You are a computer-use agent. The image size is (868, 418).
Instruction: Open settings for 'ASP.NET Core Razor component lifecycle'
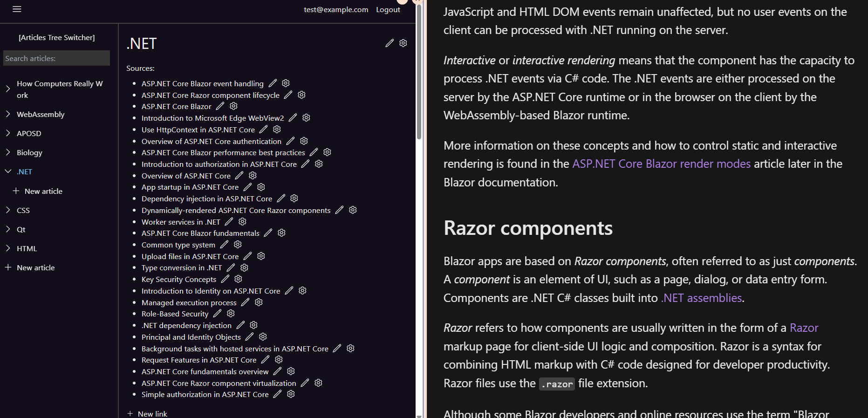tap(301, 95)
